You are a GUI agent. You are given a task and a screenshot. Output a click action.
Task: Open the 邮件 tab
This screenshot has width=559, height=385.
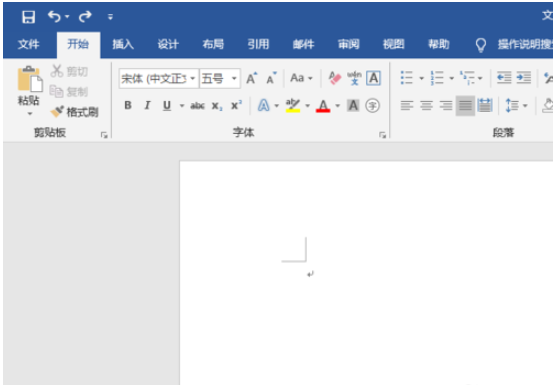pos(303,44)
